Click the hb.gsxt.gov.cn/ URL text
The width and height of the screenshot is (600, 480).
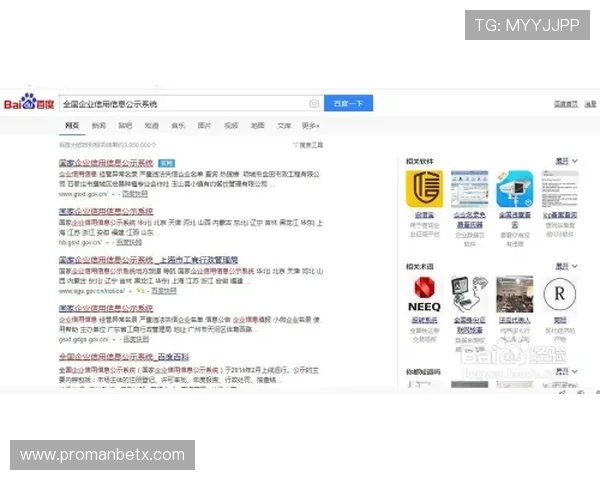pos(80,242)
